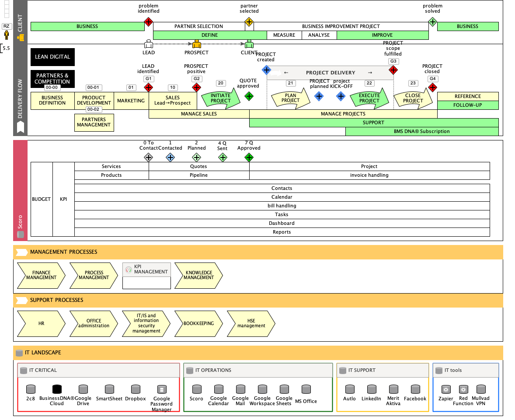Click the LEAN DIGITAL black box
This screenshot has width=515, height=420.
pyautogui.click(x=52, y=57)
